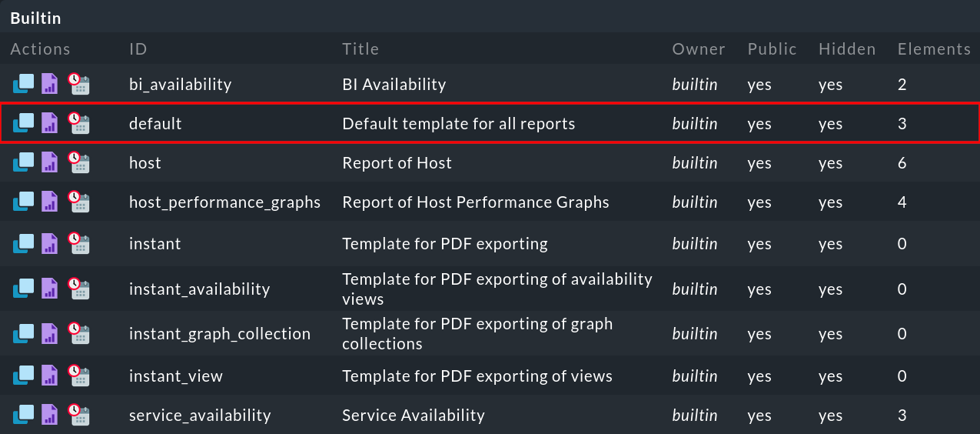The image size is (980, 434).
Task: Click the Owner column header
Action: click(699, 49)
